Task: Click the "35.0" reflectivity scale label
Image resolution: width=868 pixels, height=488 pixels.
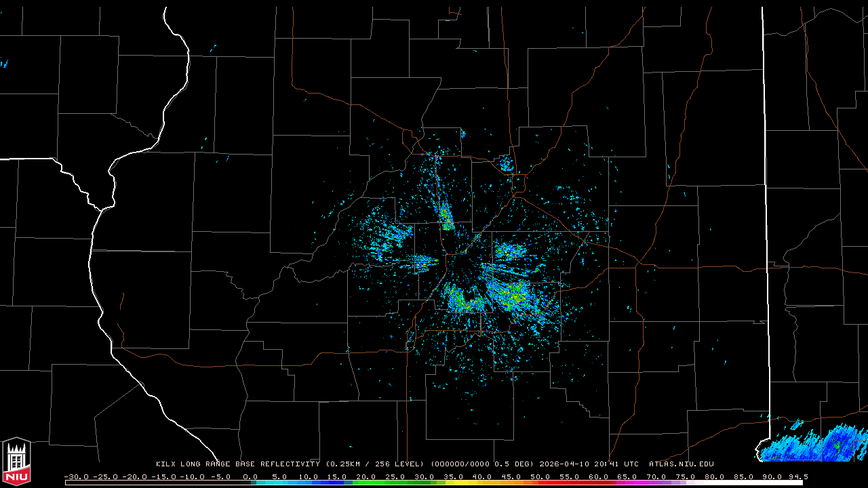Action: coord(454,477)
